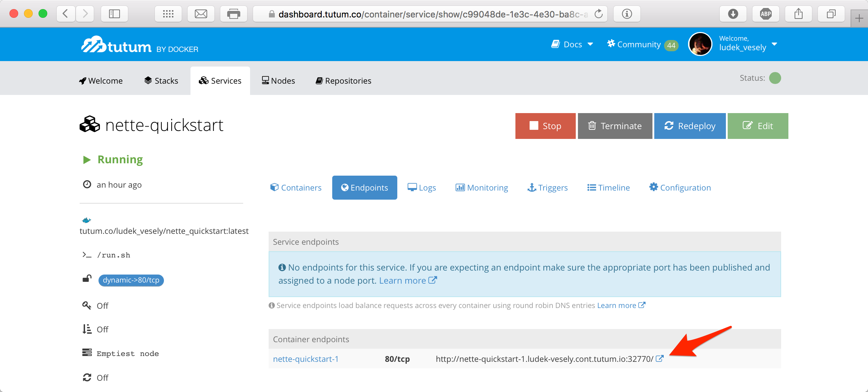Screen dimensions: 868x392
Task: Click the refresh icon beside last Off
Action: (x=87, y=377)
